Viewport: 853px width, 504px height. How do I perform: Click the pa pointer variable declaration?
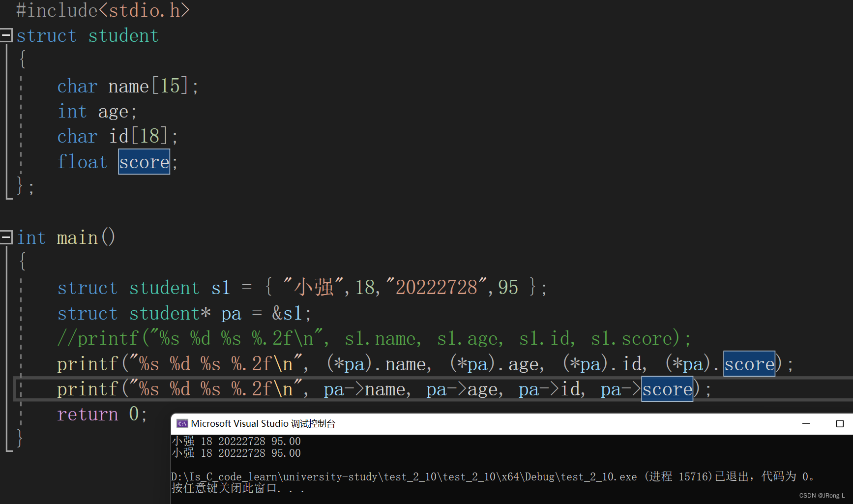click(x=231, y=314)
